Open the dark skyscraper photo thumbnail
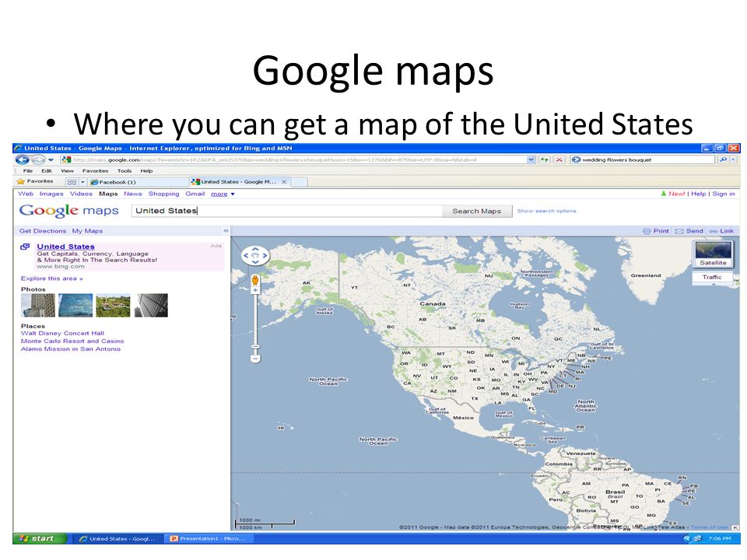 click(150, 305)
